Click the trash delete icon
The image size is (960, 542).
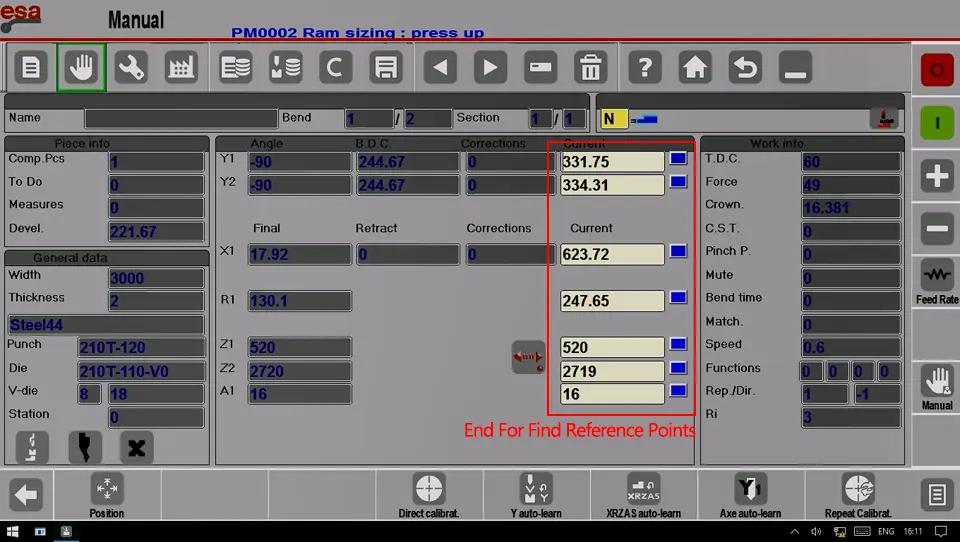point(590,67)
